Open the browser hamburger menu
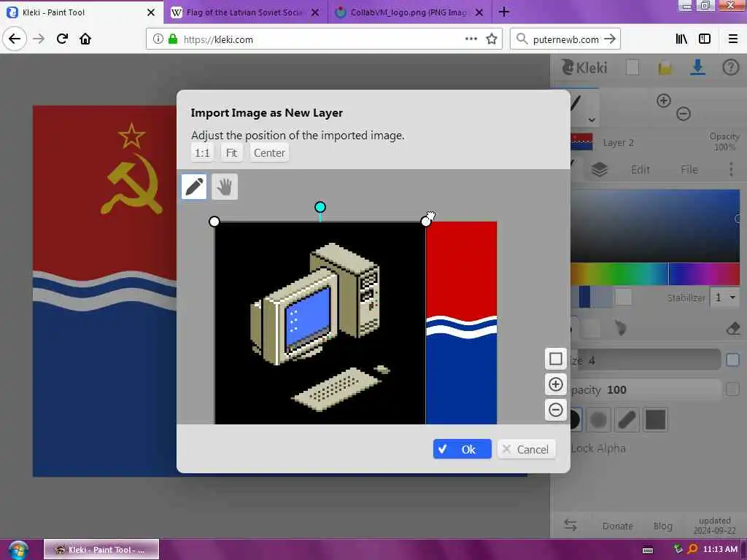This screenshot has width=747, height=560. click(732, 39)
